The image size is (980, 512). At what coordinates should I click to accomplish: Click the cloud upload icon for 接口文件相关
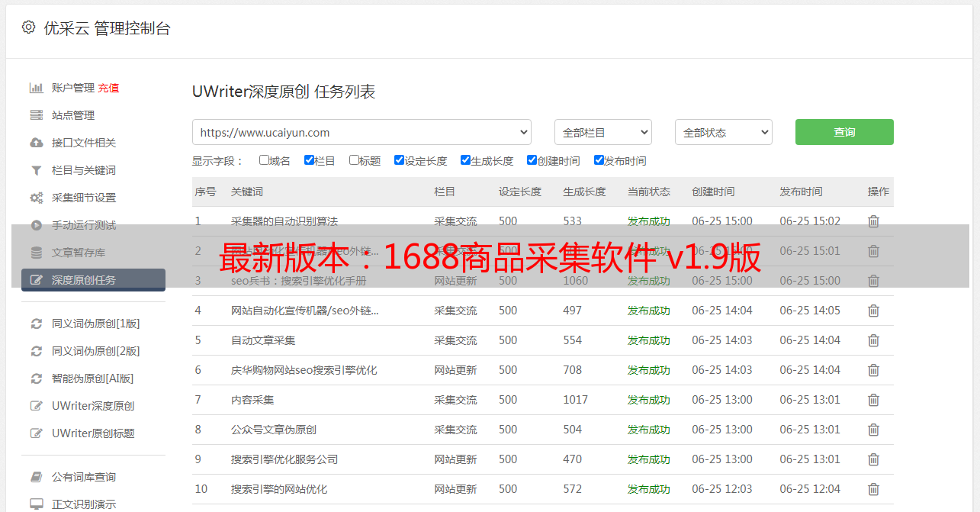[36, 143]
